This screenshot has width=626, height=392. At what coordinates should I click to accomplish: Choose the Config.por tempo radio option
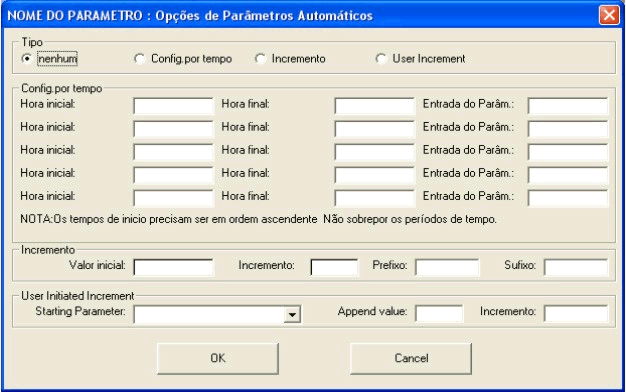coord(139,59)
